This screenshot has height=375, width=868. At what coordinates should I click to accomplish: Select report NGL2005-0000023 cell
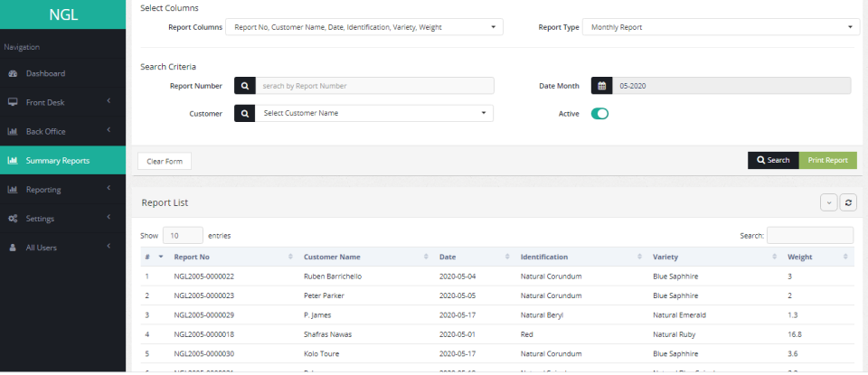pyautogui.click(x=203, y=295)
